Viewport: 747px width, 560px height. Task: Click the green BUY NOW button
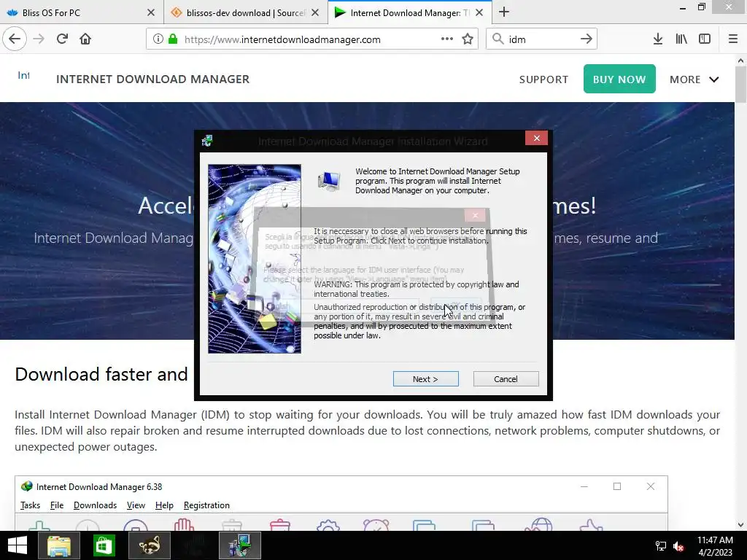[619, 79]
